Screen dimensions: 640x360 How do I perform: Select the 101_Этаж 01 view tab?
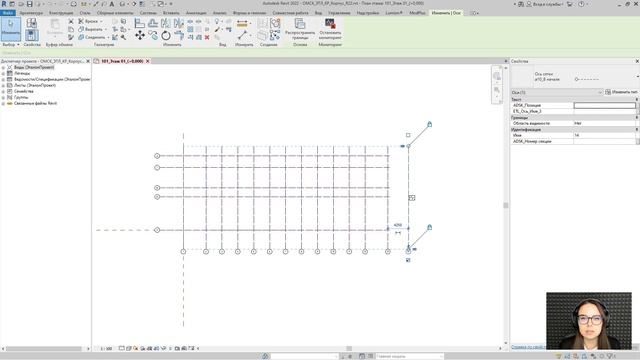(122, 61)
